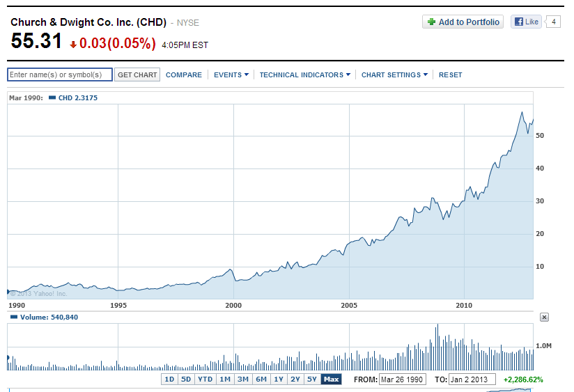Select the 1Y time range
Viewport: 574px width, 392px height.
click(279, 379)
